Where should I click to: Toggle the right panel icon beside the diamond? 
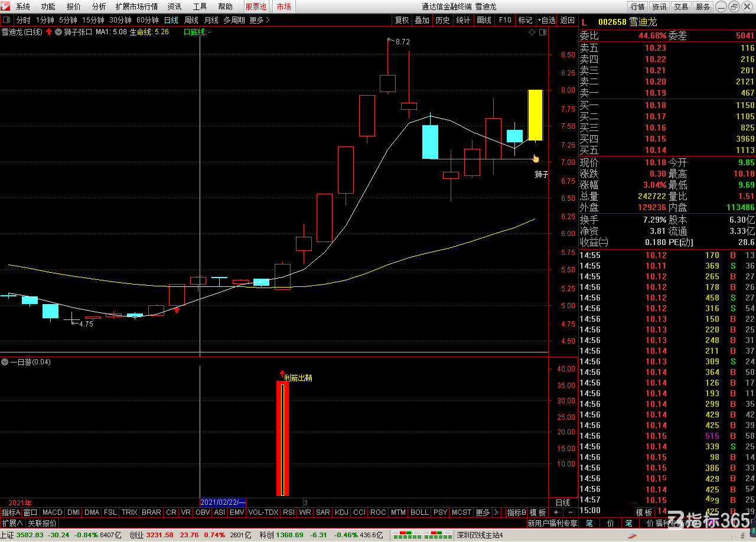(x=542, y=32)
